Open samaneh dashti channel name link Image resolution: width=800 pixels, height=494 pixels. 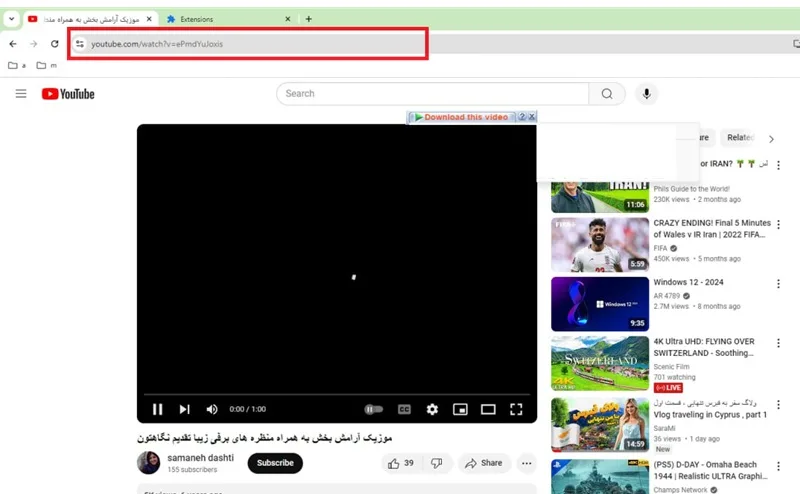coord(201,458)
